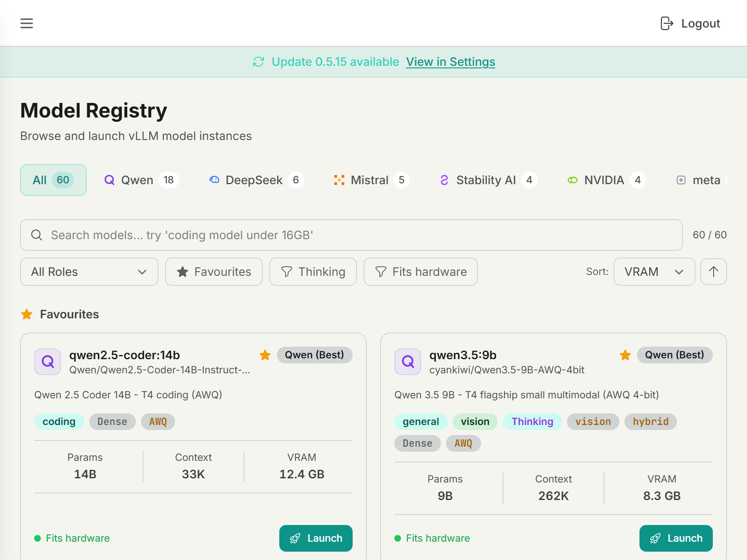This screenshot has width=747, height=560.
Task: Reverse sort order with the arrow control
Action: [x=713, y=272]
